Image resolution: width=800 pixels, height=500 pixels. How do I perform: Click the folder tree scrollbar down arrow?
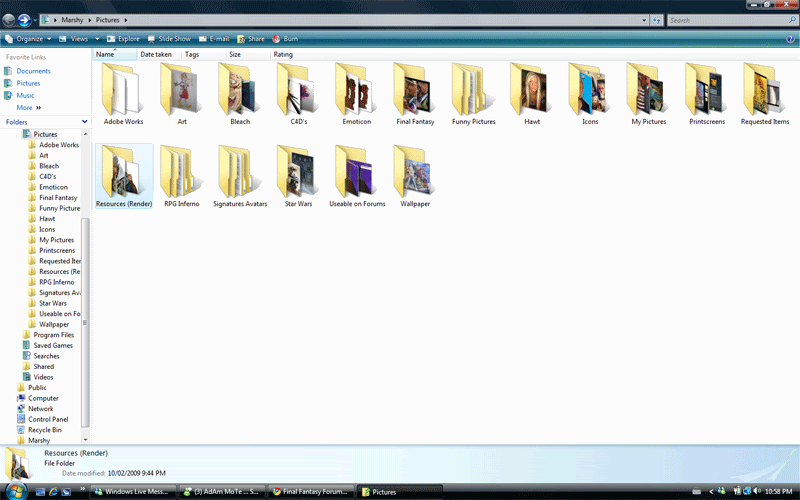click(85, 439)
